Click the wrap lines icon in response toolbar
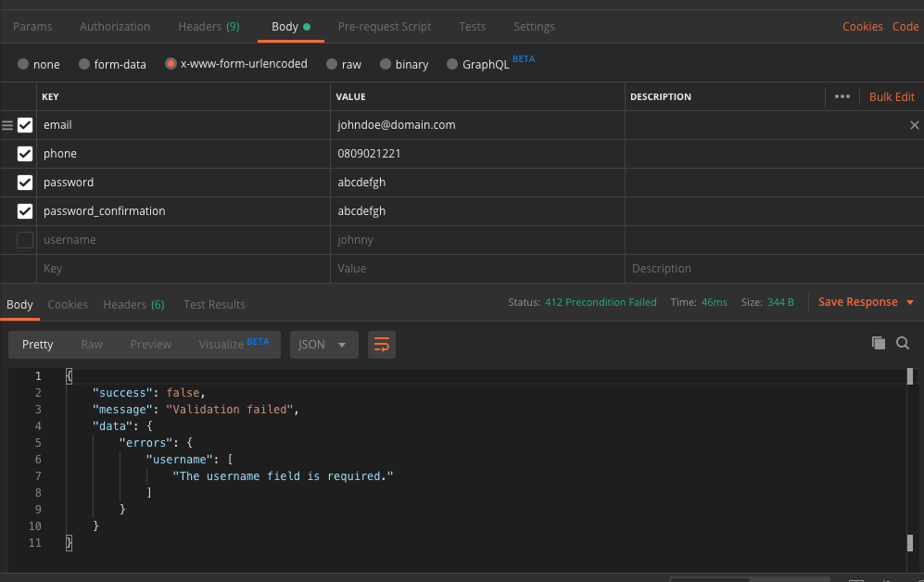This screenshot has width=924, height=582. [x=381, y=345]
